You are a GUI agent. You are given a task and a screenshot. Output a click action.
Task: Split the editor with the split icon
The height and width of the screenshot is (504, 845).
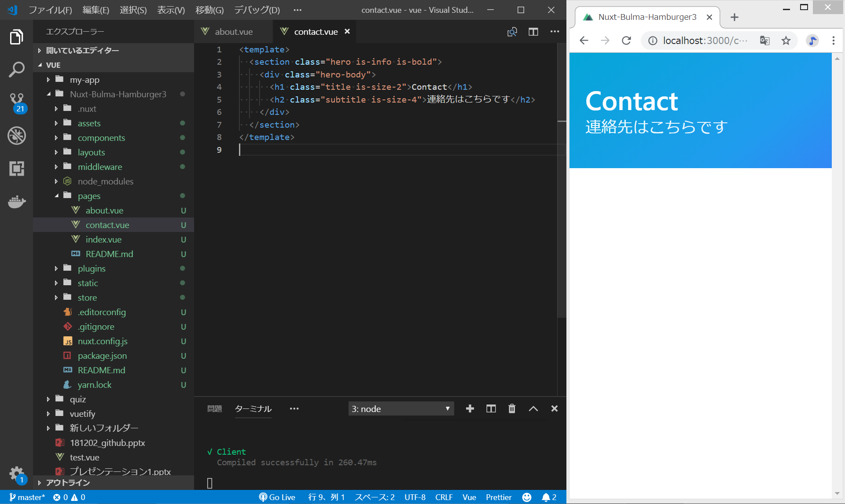533,32
